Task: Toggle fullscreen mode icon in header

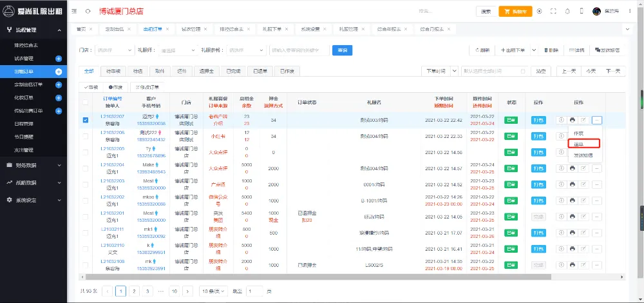Action: 553,11
